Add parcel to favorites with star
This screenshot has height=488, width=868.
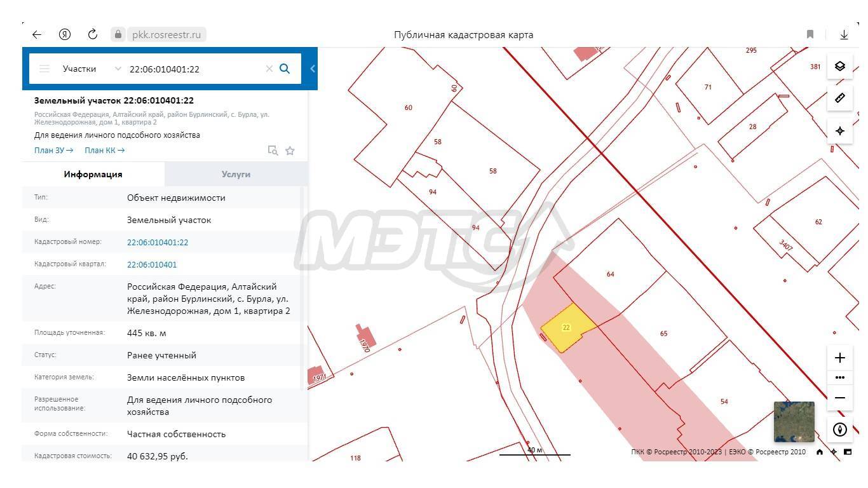click(290, 151)
